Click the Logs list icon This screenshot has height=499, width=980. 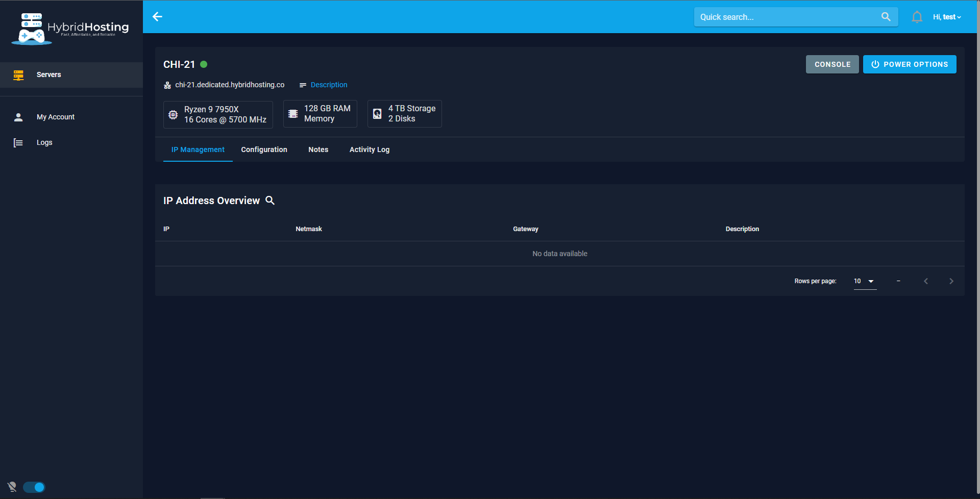pyautogui.click(x=18, y=143)
